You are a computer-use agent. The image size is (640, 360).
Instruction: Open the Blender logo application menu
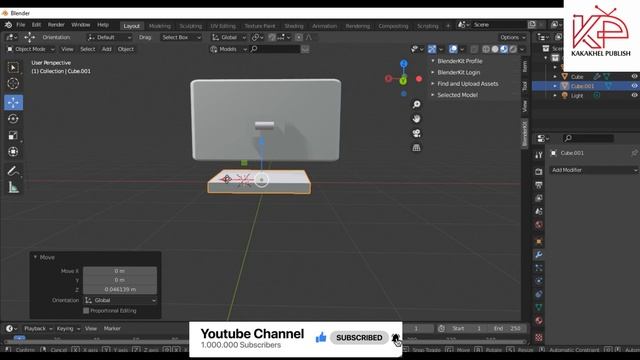(x=8, y=25)
